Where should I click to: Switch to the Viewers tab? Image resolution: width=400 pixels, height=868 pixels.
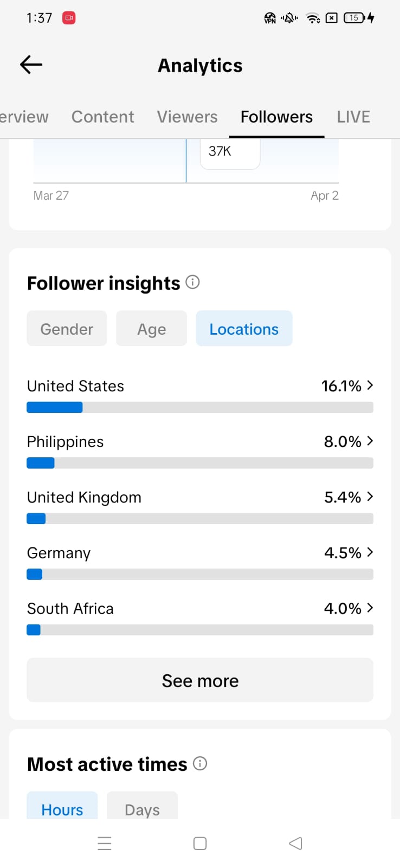pyautogui.click(x=187, y=117)
